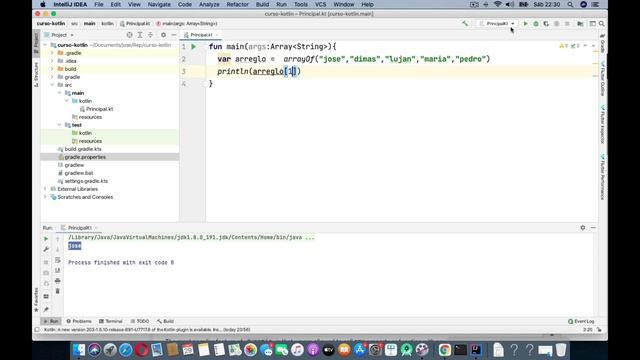This screenshot has height=360, width=640.
Task: Select Scratches and Consoles node
Action: point(82,197)
